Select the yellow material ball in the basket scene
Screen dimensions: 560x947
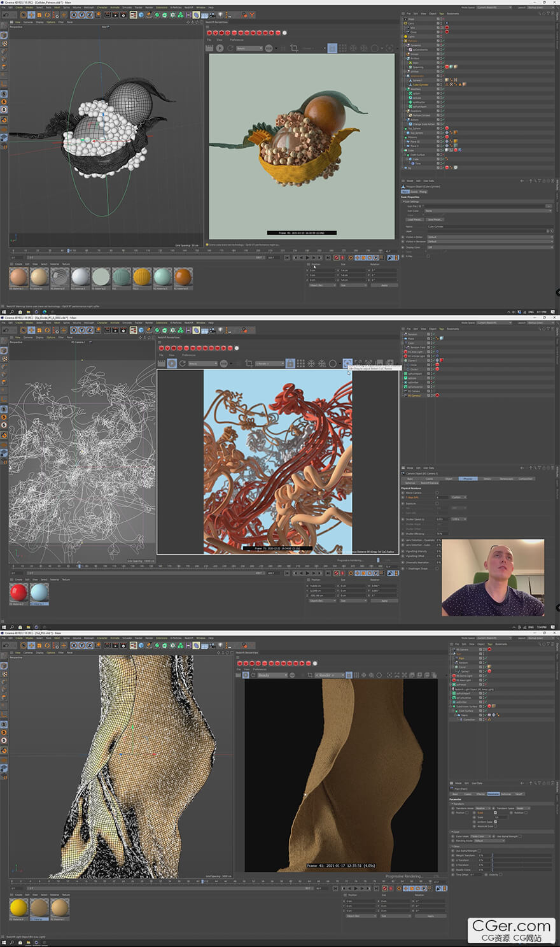pyautogui.click(x=141, y=277)
